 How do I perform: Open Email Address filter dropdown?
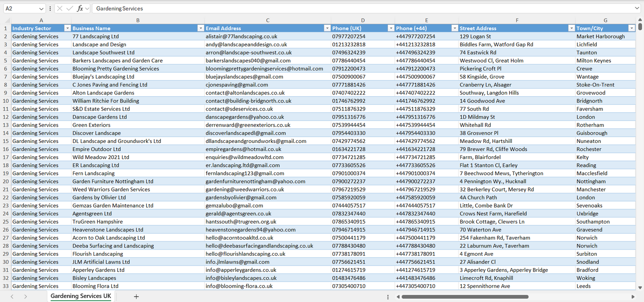point(327,28)
